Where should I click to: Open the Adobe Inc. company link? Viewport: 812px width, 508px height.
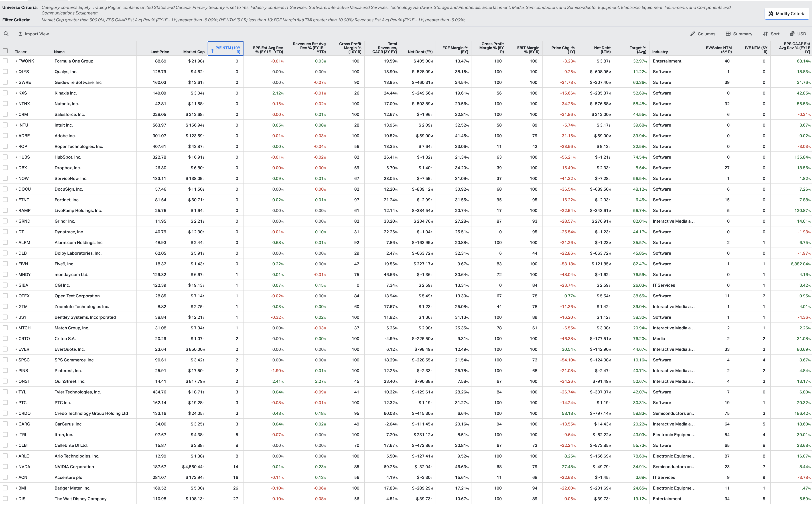point(65,136)
